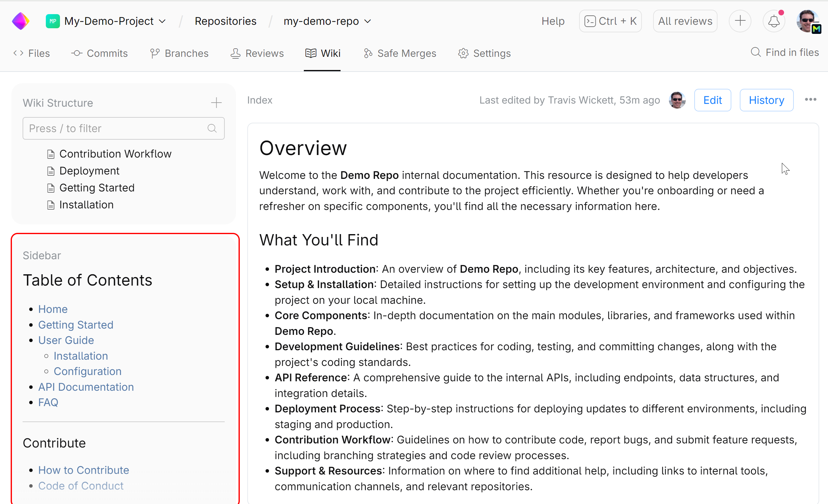
Task: Open your profile avatar
Action: (x=808, y=21)
